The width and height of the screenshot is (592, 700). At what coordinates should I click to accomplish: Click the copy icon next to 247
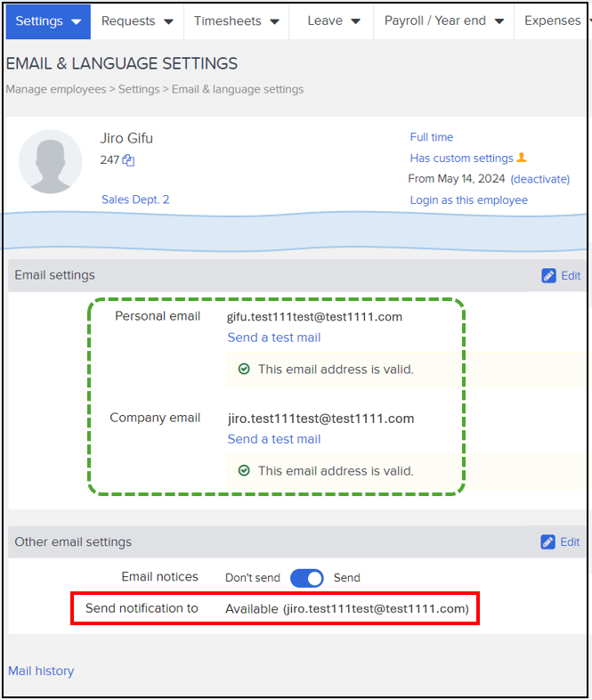tap(128, 160)
